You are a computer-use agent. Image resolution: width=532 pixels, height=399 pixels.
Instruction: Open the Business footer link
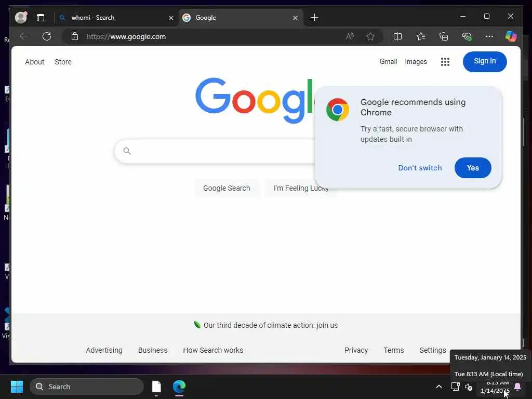(x=153, y=350)
